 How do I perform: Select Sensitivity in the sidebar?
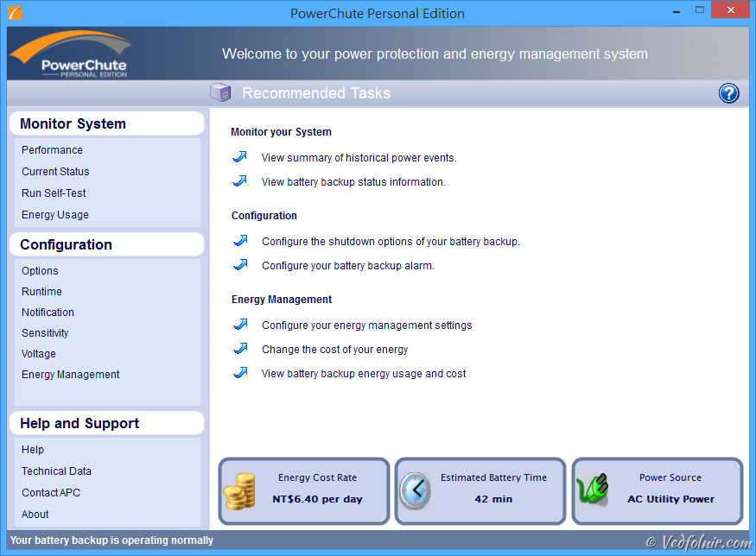pyautogui.click(x=45, y=333)
